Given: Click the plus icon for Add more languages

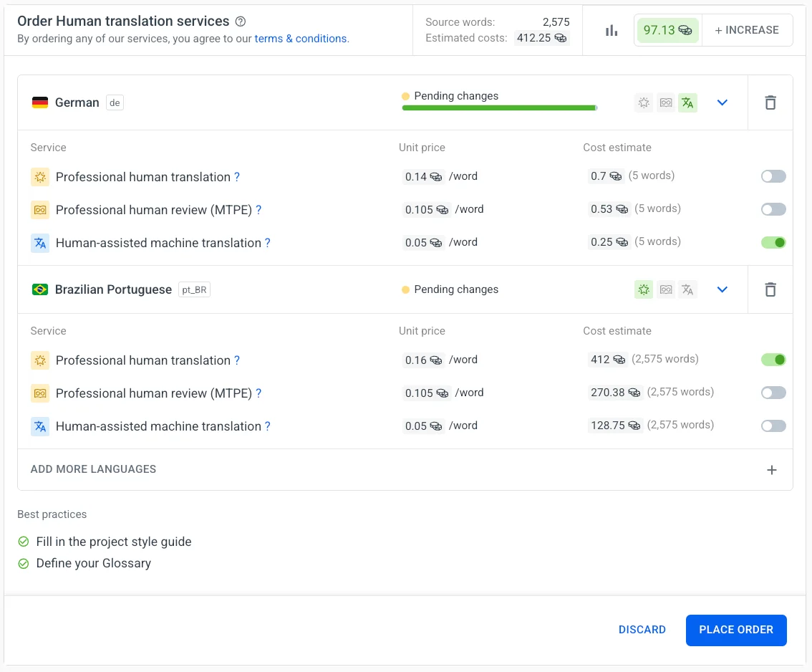Looking at the screenshot, I should click(772, 470).
